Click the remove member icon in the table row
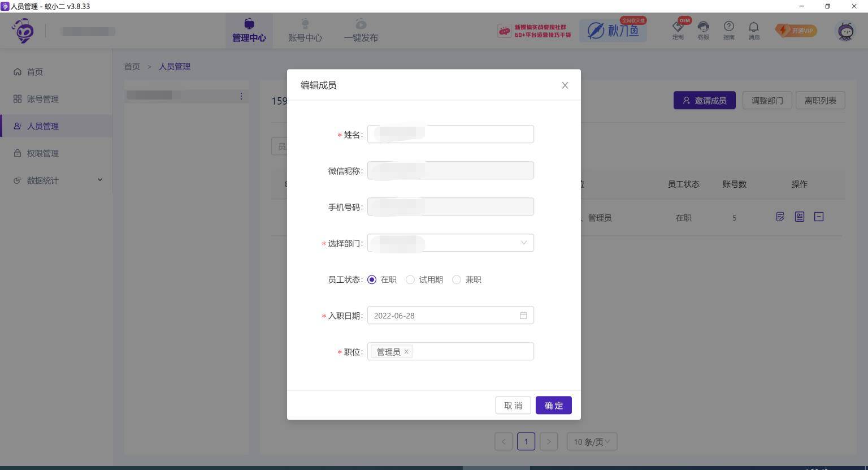Image resolution: width=868 pixels, height=470 pixels. tap(819, 217)
